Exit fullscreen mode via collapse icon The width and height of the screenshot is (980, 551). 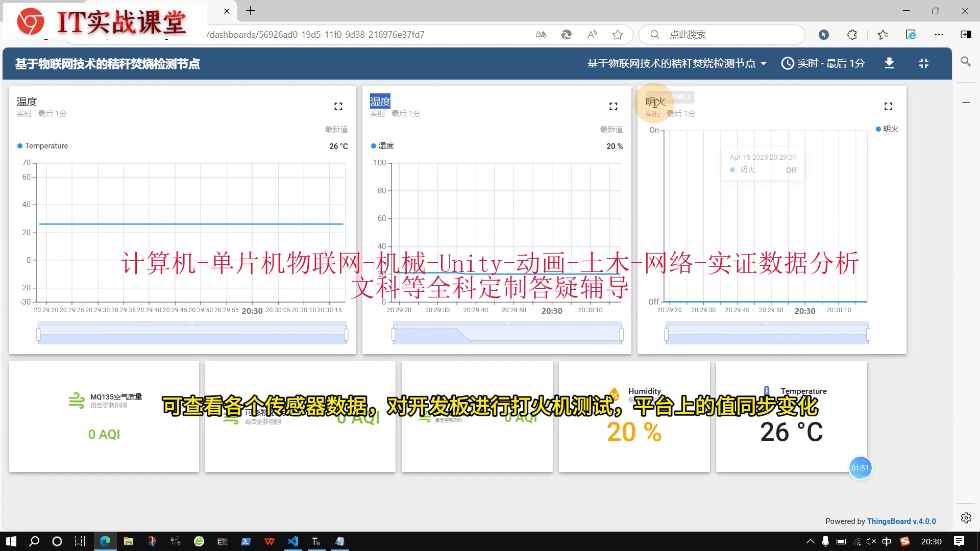(924, 63)
